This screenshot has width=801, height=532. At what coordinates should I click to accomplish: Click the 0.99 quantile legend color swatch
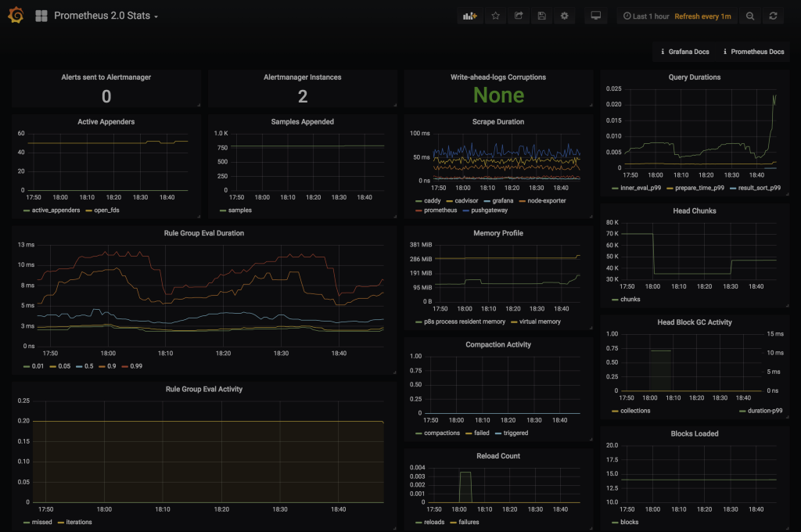(125, 366)
